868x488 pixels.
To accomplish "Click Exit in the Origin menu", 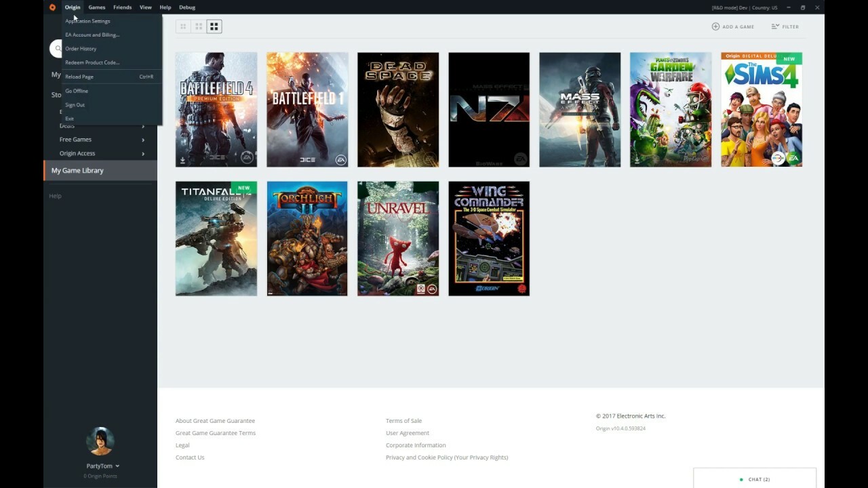I will (112, 119).
